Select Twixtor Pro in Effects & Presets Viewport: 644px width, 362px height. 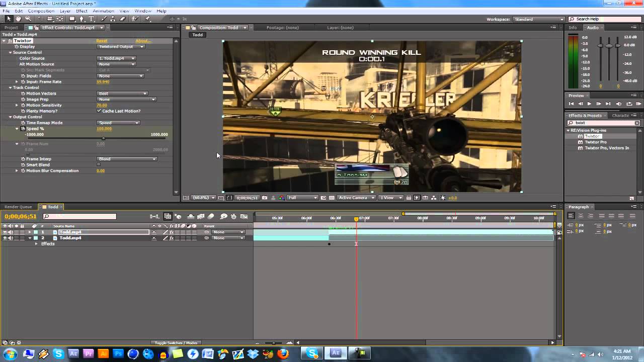point(595,142)
